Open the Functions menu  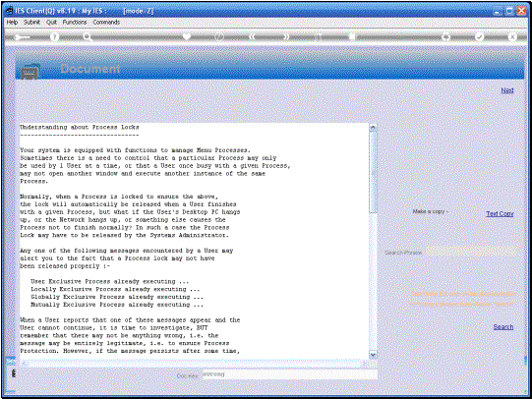75,22
